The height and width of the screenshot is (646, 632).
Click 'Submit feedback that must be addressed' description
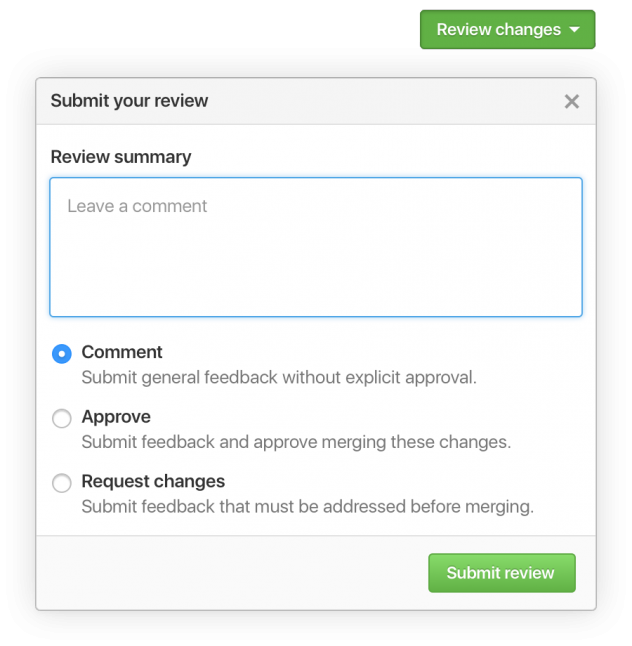tap(307, 507)
